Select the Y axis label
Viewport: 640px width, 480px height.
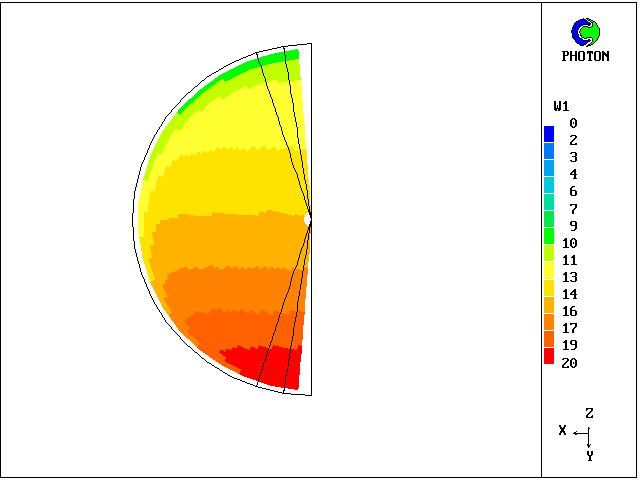[590, 455]
